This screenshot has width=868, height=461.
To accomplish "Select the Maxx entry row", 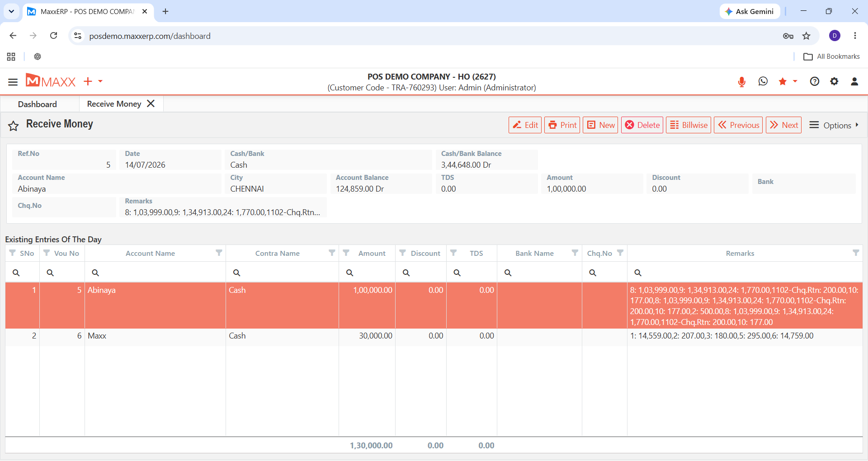I will (x=434, y=336).
